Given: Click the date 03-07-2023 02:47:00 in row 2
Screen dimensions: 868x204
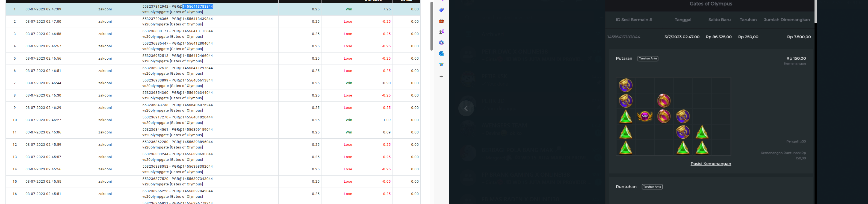Looking at the screenshot, I should [x=43, y=22].
